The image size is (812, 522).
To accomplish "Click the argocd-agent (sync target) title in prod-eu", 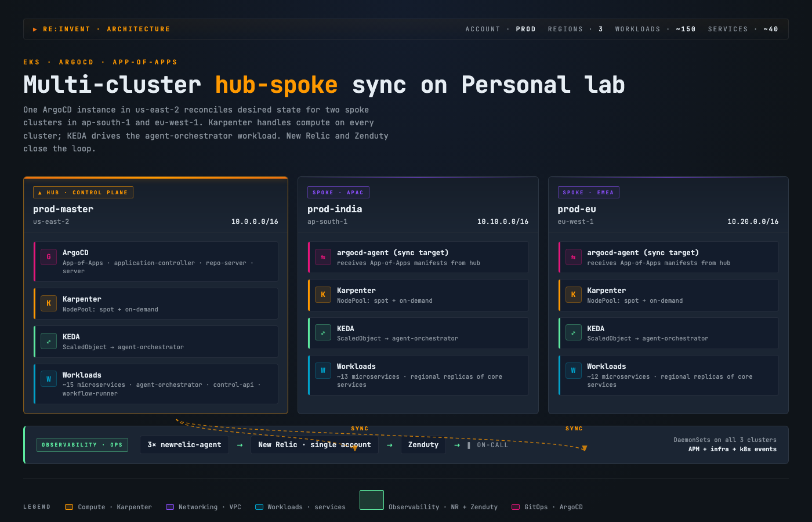I will 643,253.
